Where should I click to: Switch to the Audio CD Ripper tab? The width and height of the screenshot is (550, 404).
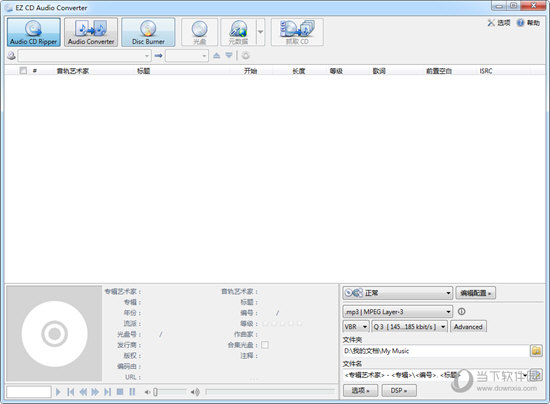pos(34,32)
